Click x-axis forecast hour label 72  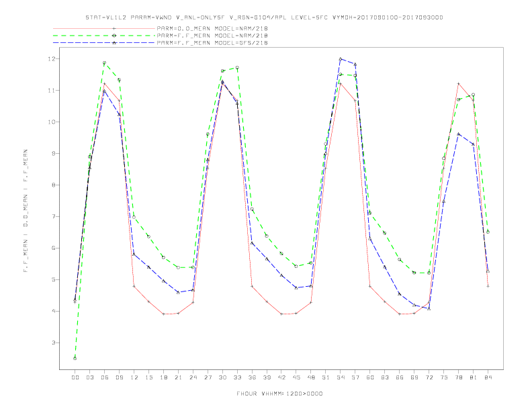coord(429,377)
